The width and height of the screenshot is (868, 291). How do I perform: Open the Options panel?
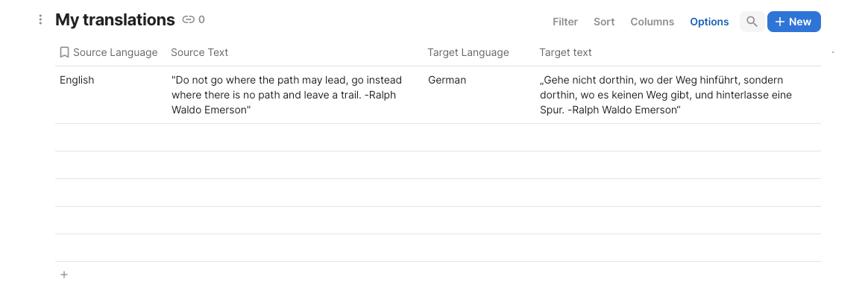[709, 22]
